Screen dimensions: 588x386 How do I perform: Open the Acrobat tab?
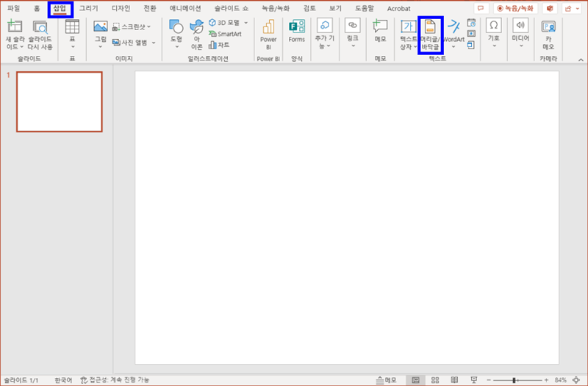(398, 8)
